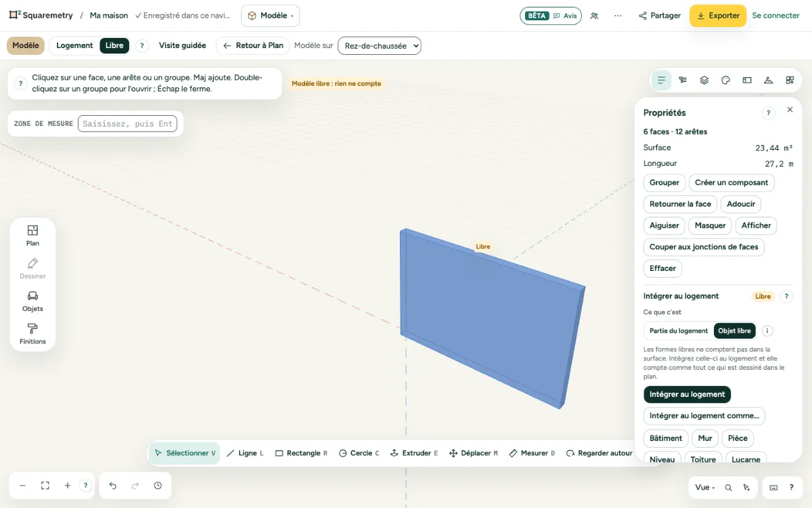
Task: Select the Modèle tab
Action: [x=26, y=45]
